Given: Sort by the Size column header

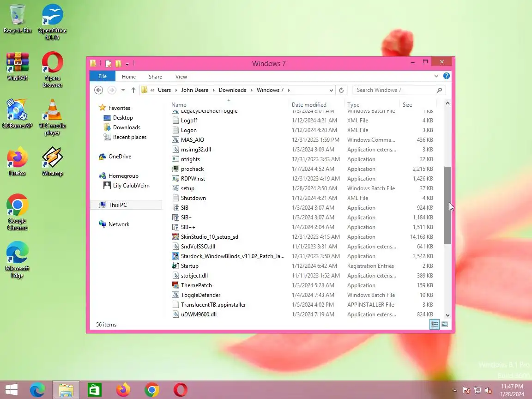Looking at the screenshot, I should [x=418, y=104].
